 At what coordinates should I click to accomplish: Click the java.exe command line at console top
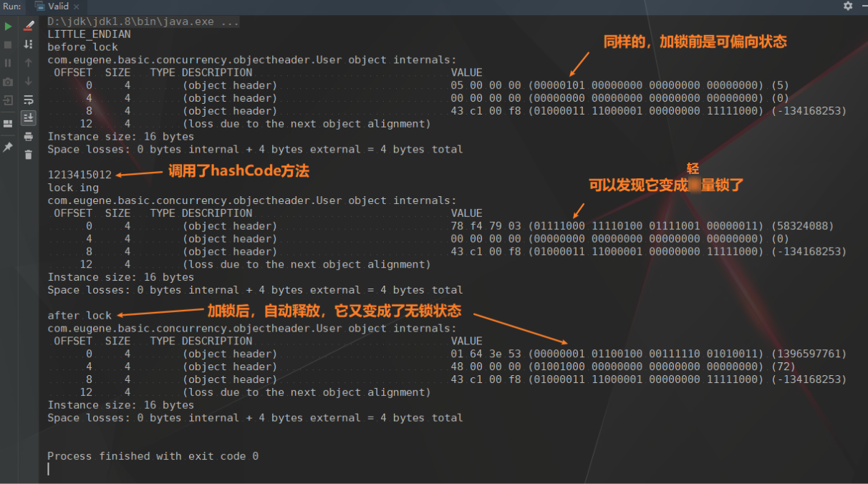(143, 21)
